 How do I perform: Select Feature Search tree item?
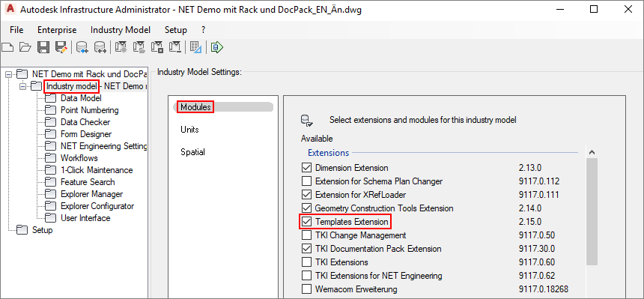(x=88, y=182)
